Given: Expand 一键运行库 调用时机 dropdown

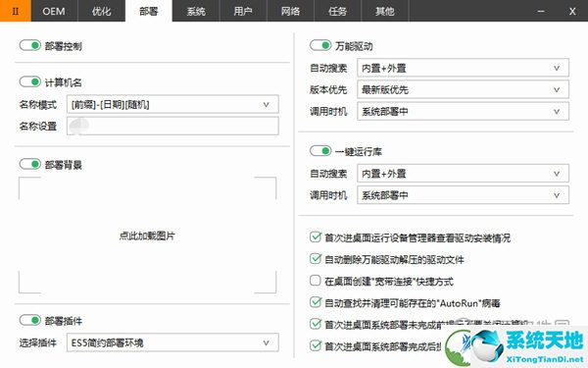Looking at the screenshot, I should tap(463, 195).
